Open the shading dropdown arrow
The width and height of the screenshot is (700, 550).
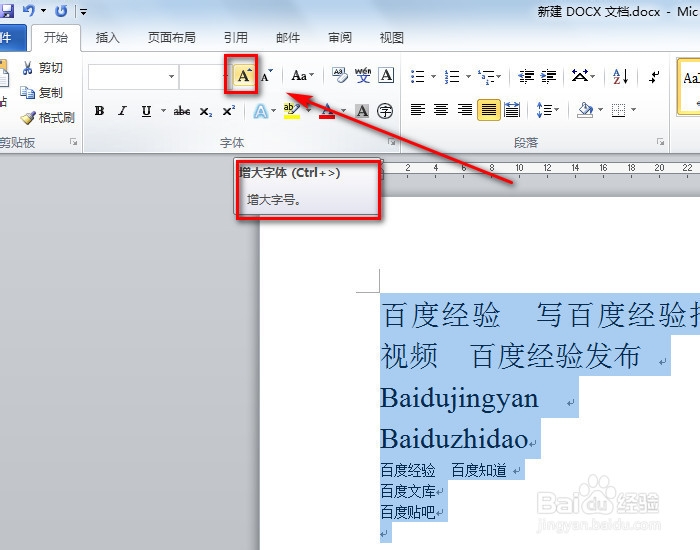coord(600,109)
